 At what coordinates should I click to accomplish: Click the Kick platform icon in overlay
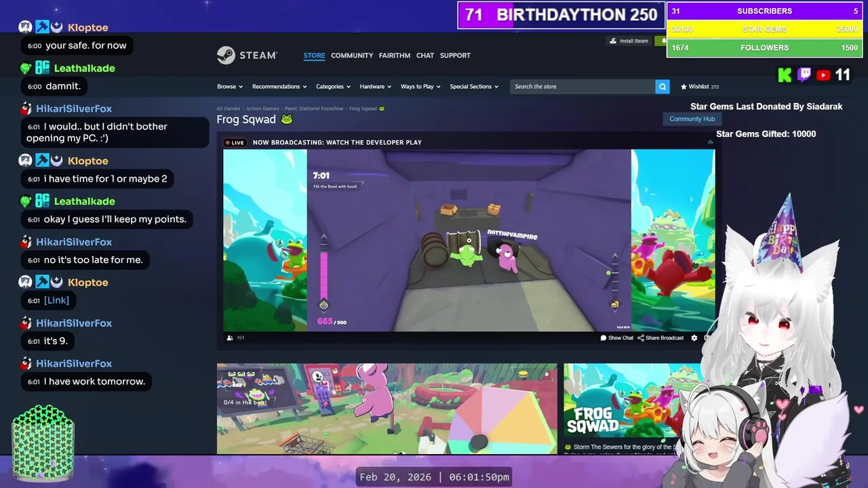[785, 75]
